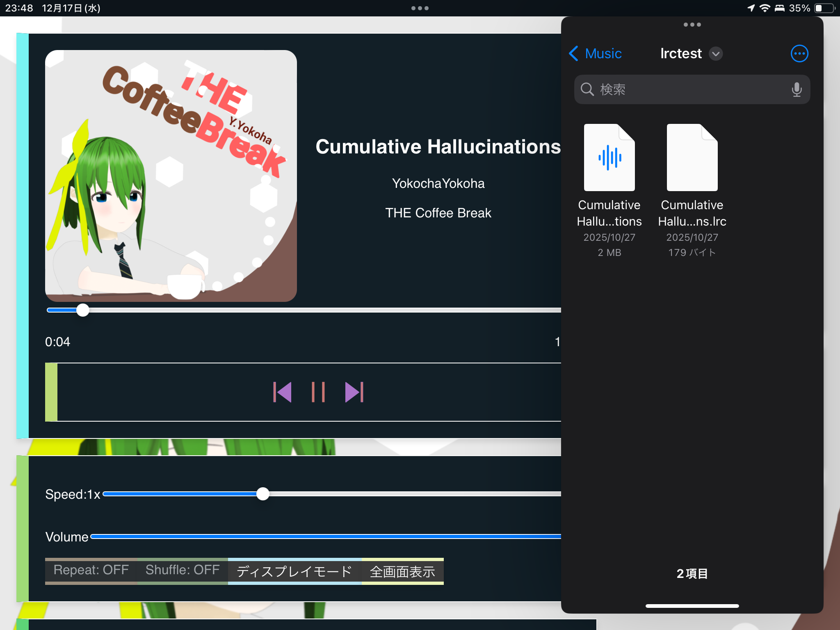Pause the current song
Image resolution: width=840 pixels, height=630 pixels.
[318, 392]
